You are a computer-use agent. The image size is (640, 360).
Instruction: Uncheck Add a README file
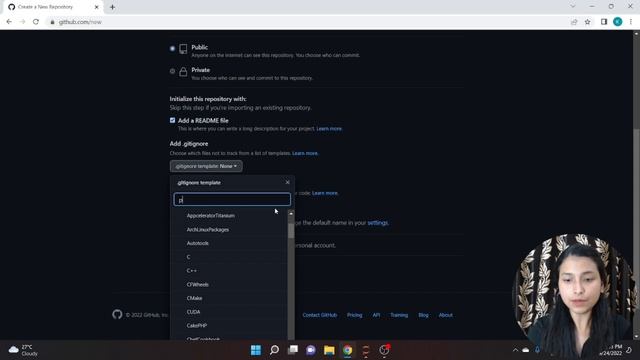[172, 120]
